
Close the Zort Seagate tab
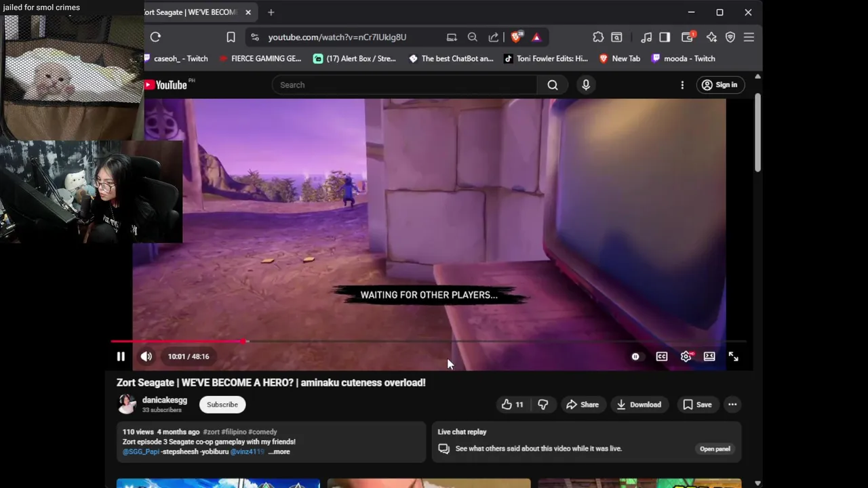pos(248,12)
